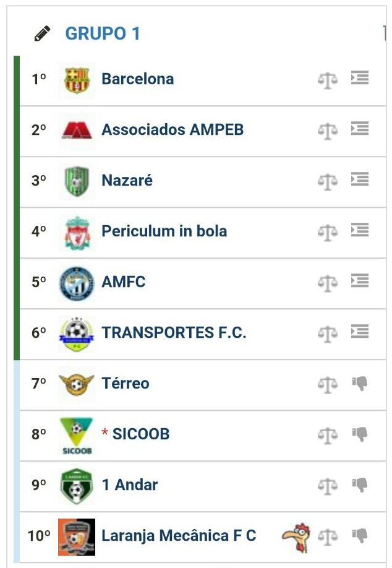
Task: Click the thumbs-down icon for SICOOB
Action: pos(360,434)
